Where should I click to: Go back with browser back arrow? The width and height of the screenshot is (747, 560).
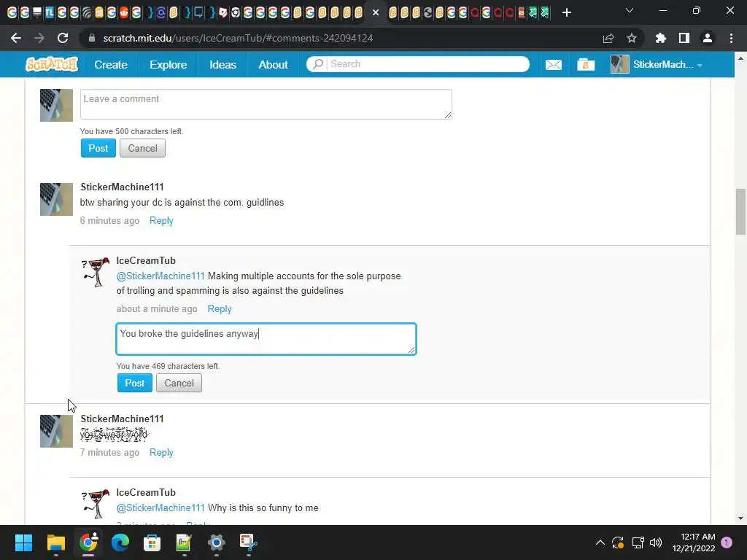pos(16,38)
